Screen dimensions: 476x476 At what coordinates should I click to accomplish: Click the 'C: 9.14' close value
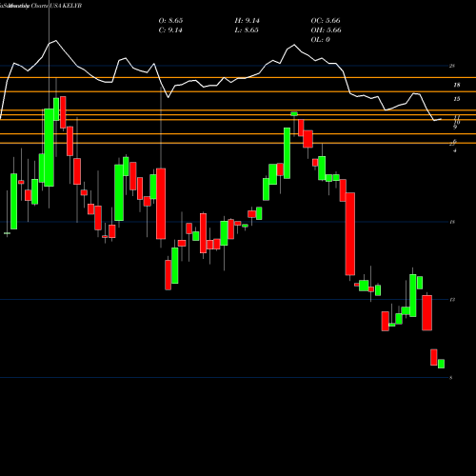[x=170, y=30]
